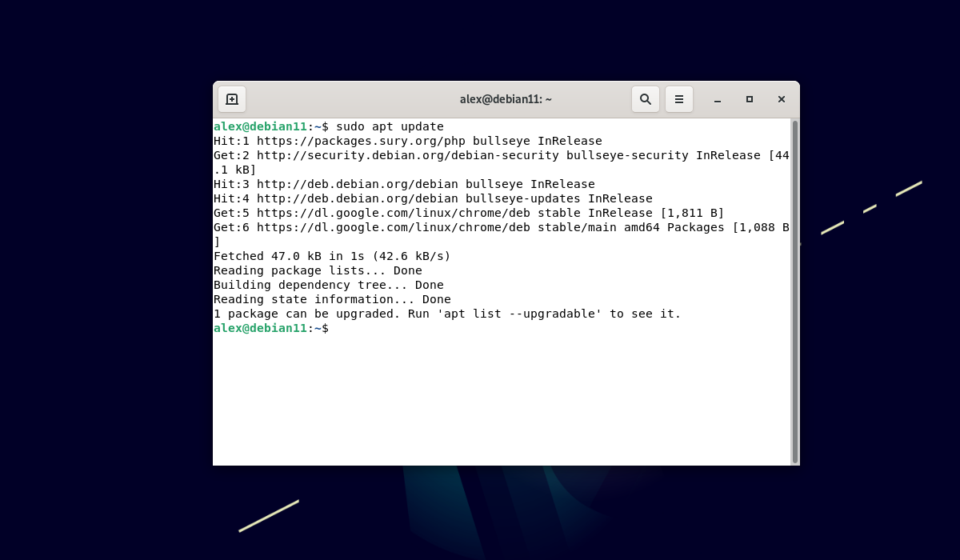
Task: Maximize the terminal window
Action: [750, 99]
